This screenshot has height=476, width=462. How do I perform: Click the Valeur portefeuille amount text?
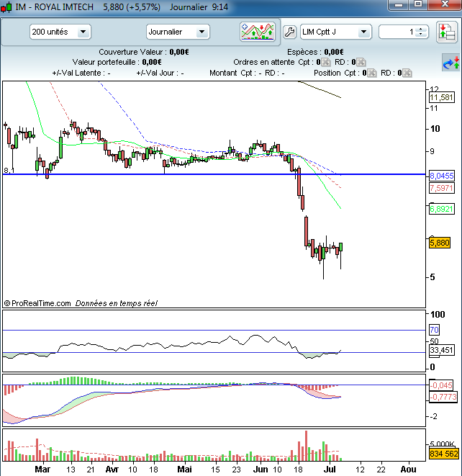[152, 62]
